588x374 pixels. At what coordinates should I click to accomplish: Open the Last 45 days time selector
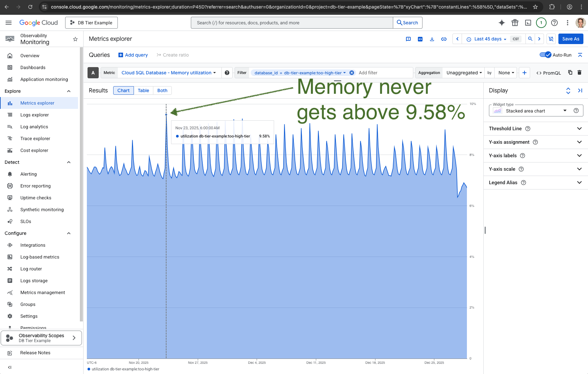[487, 39]
